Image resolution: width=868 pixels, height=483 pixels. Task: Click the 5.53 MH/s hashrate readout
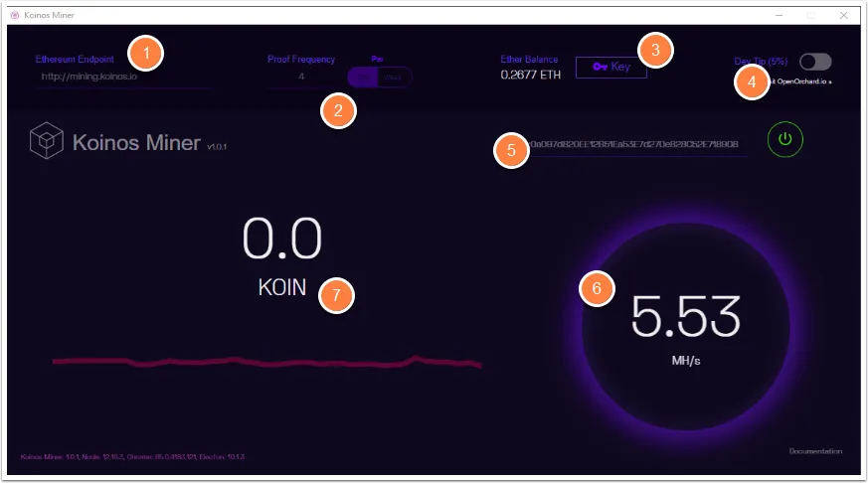pyautogui.click(x=685, y=328)
